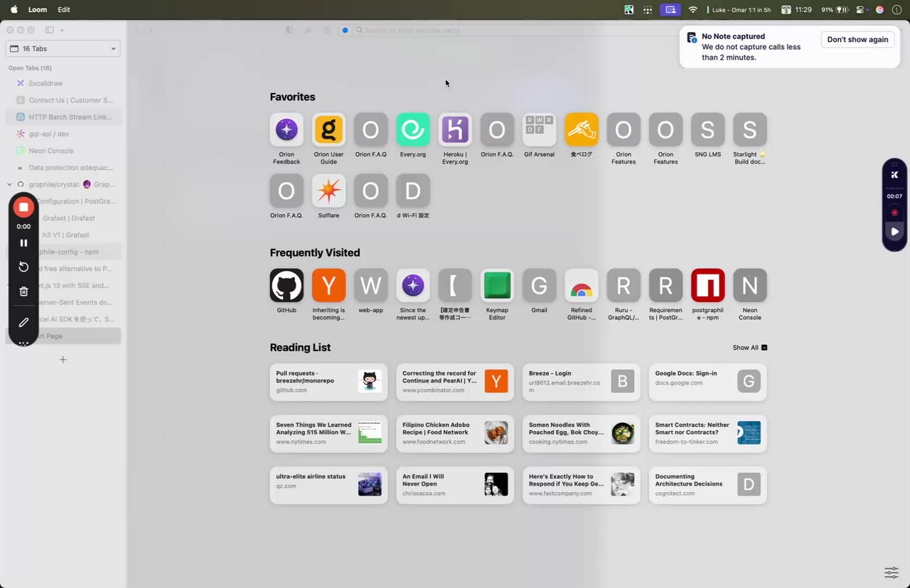Open the Inheriting is becoming... frequently visited site
Viewport: 910px width, 588px height.
click(328, 295)
